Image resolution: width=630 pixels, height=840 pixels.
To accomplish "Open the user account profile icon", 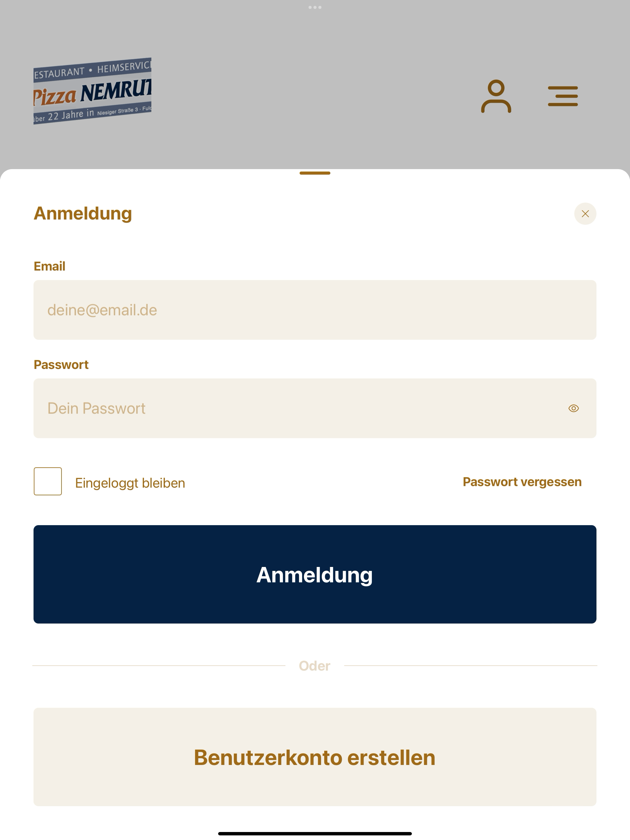I will (496, 96).
